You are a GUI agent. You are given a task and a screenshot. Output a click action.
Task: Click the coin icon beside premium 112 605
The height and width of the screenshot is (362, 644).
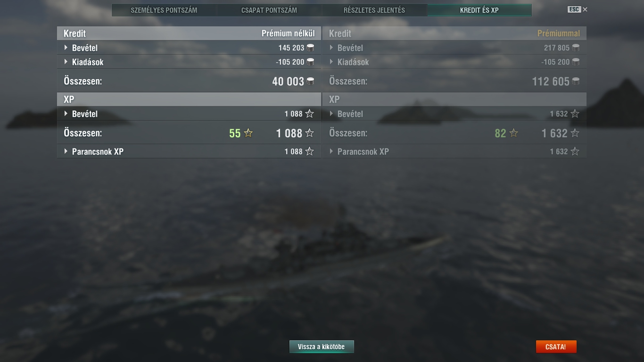point(576,82)
